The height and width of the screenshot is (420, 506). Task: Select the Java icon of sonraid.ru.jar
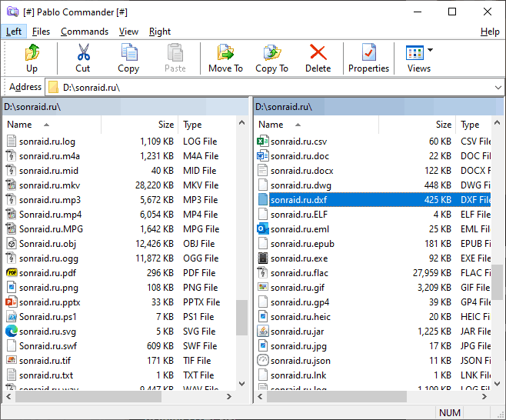click(263, 332)
